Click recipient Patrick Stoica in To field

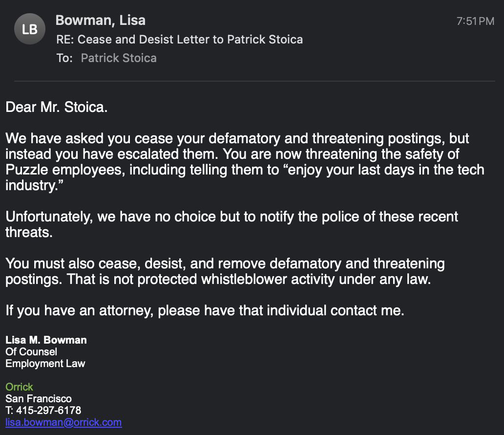(x=119, y=58)
